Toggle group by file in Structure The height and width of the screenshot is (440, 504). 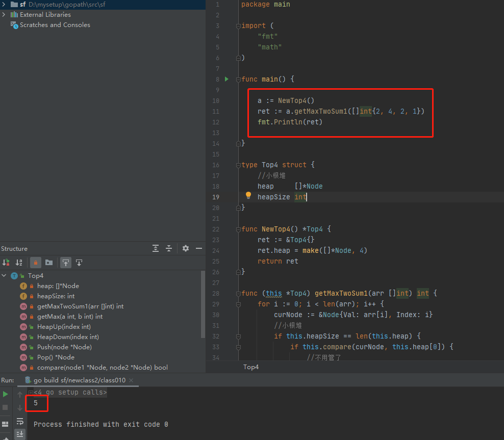(49, 263)
